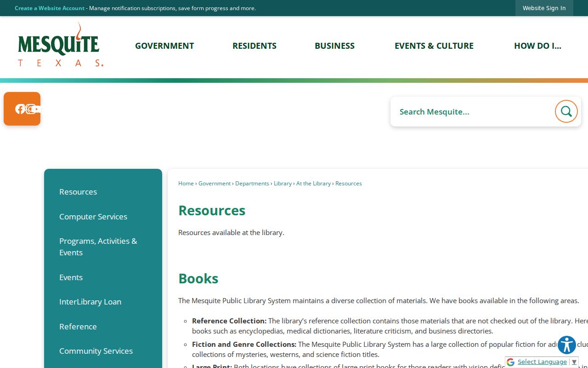Click the Mesquite Texas logo
Viewport: 588px width, 368px height.
click(x=60, y=45)
